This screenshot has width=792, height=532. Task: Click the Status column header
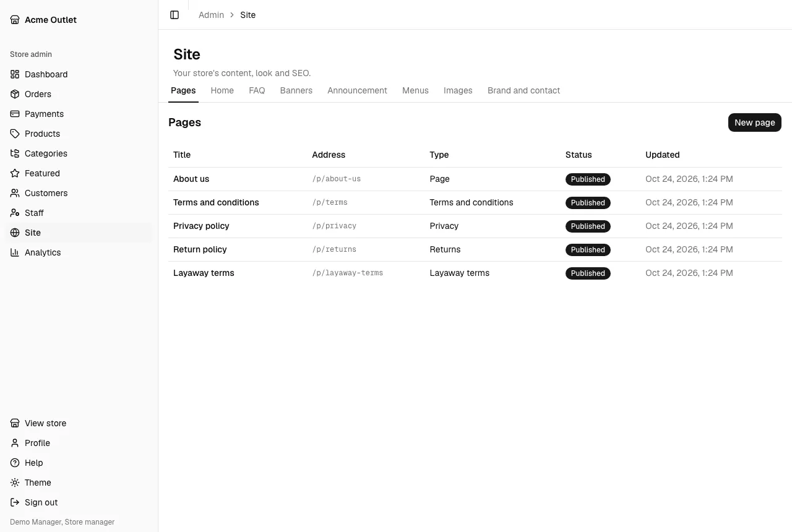coord(579,155)
